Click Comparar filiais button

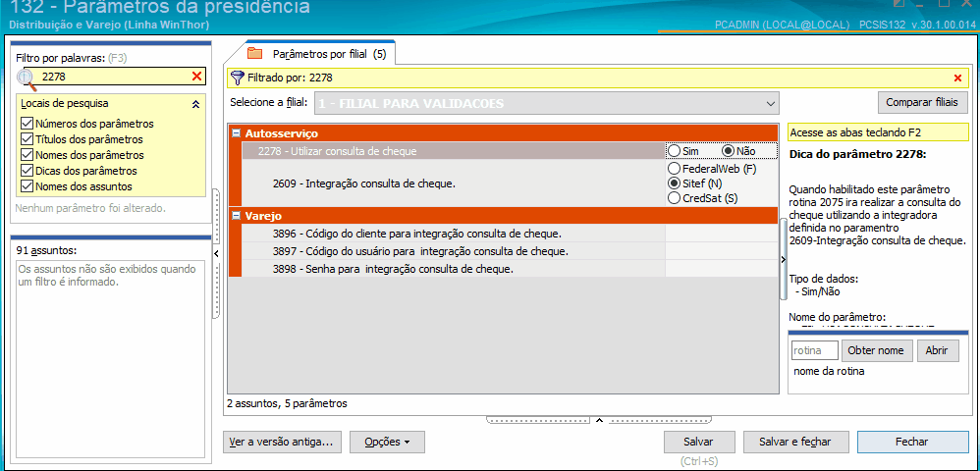coord(922,103)
